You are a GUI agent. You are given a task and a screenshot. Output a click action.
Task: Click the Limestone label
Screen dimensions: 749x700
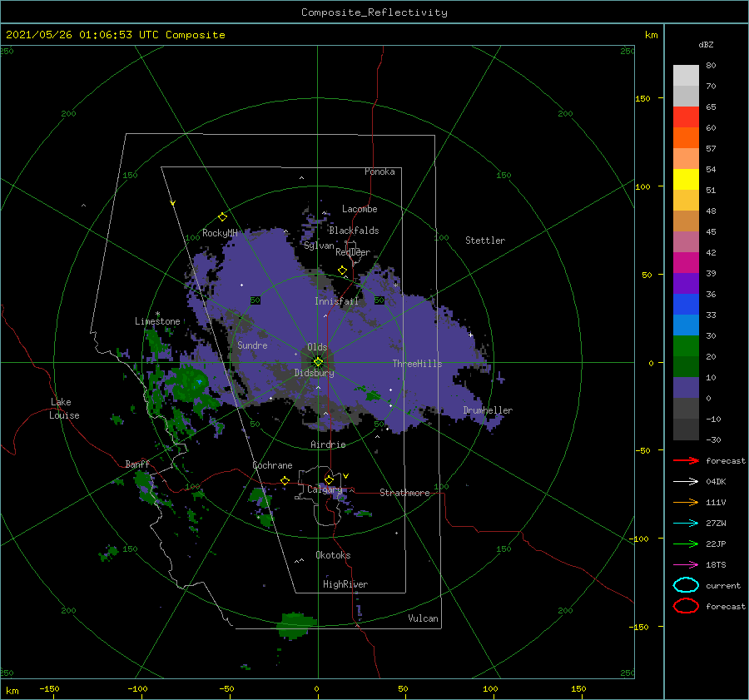157,321
